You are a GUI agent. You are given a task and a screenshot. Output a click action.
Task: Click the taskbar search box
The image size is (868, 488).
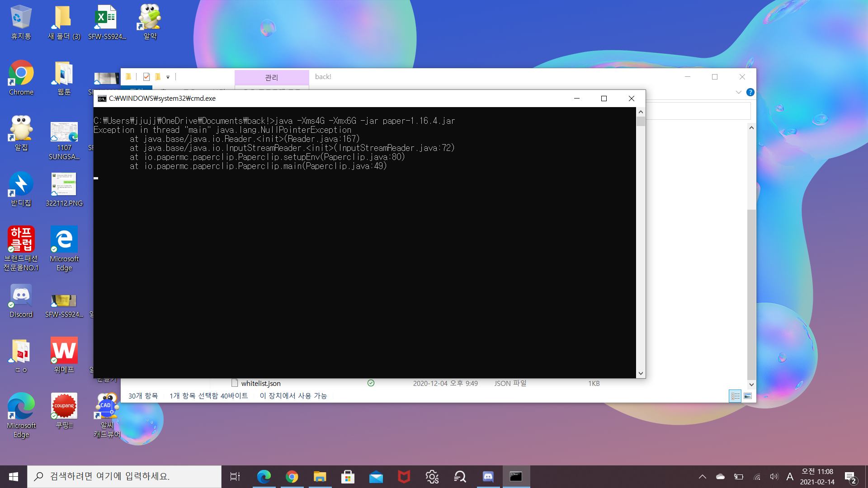point(124,477)
